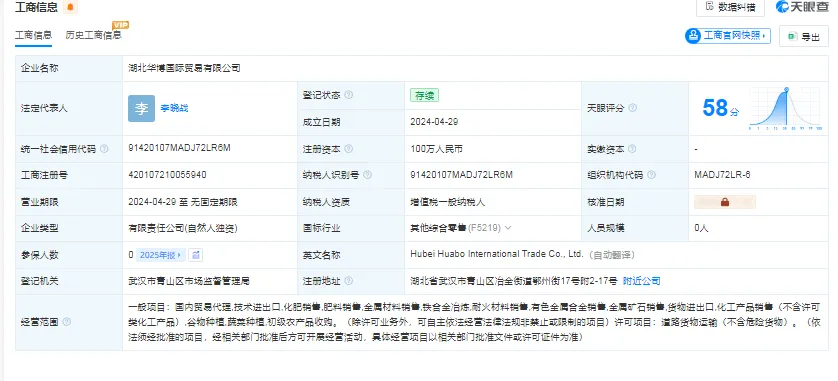Open 工商官网快照 button
838x381 pixels.
point(728,36)
